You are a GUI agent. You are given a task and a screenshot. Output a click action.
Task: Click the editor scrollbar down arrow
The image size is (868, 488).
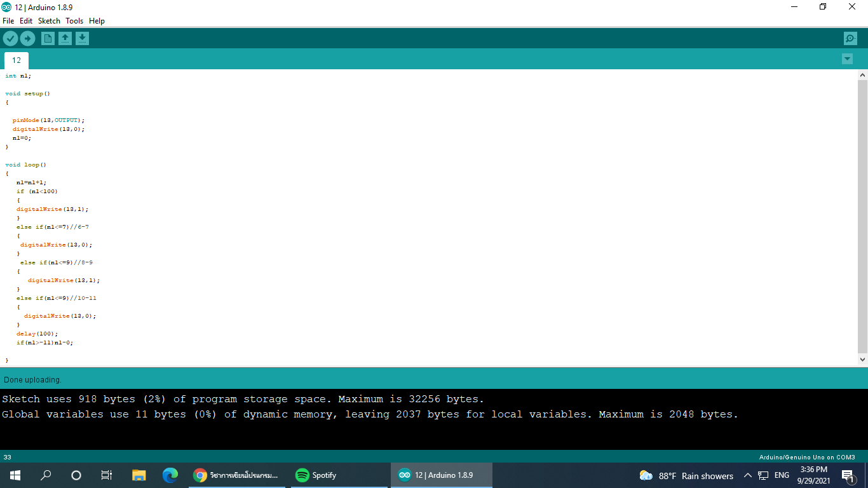(x=862, y=360)
